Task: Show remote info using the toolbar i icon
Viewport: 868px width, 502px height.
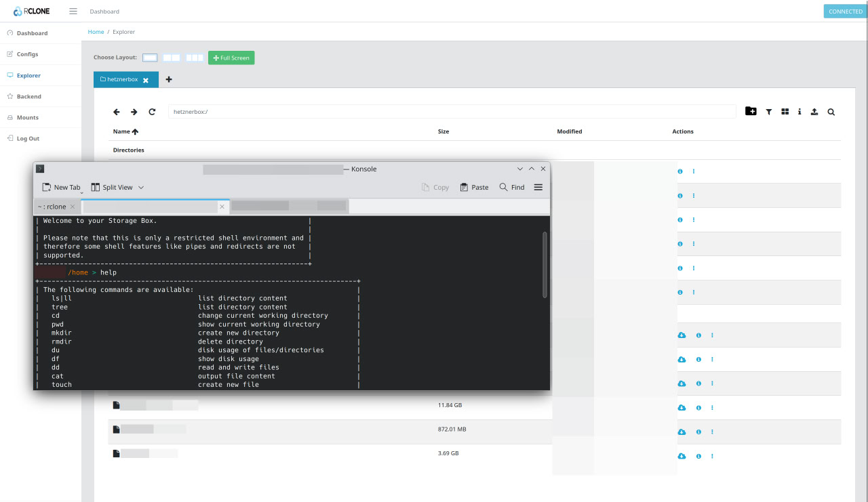Action: pos(800,112)
